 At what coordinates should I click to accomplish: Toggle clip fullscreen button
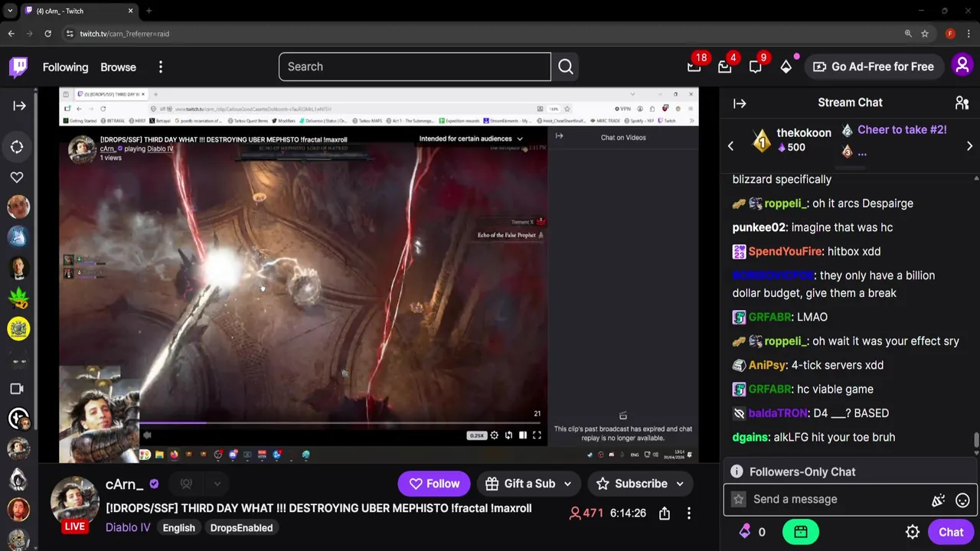(x=537, y=435)
